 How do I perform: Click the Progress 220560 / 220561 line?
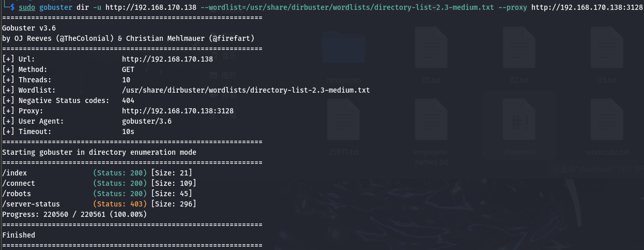(x=74, y=214)
